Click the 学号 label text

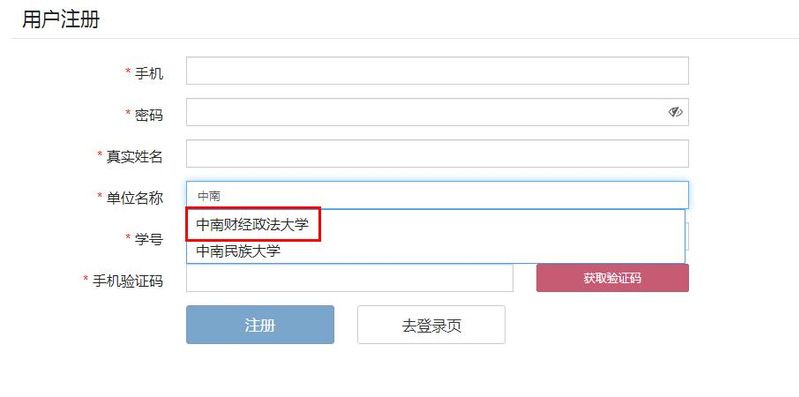click(149, 239)
